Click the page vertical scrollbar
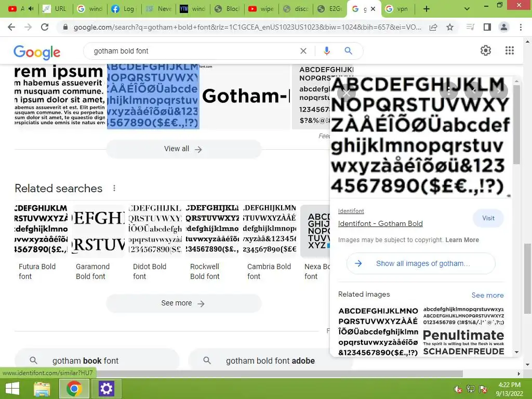The width and height of the screenshot is (532, 399). pyautogui.click(x=527, y=278)
